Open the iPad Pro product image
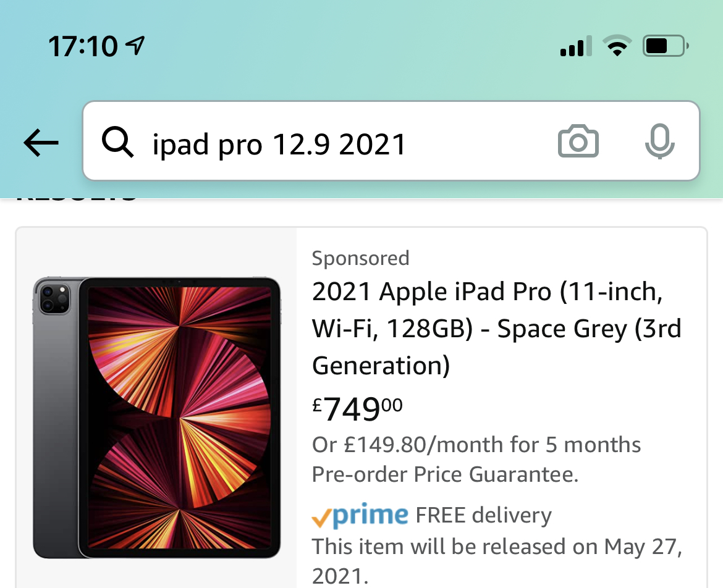The height and width of the screenshot is (588, 723). click(x=156, y=418)
